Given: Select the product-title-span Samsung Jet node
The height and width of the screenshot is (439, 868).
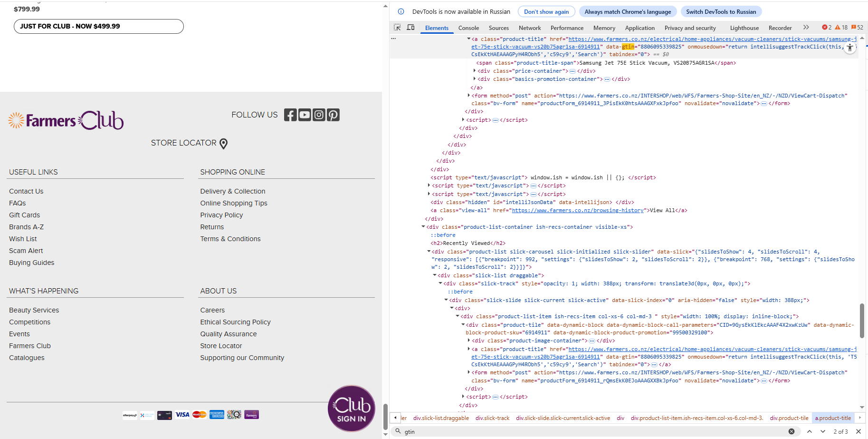Looking at the screenshot, I should pyautogui.click(x=606, y=63).
